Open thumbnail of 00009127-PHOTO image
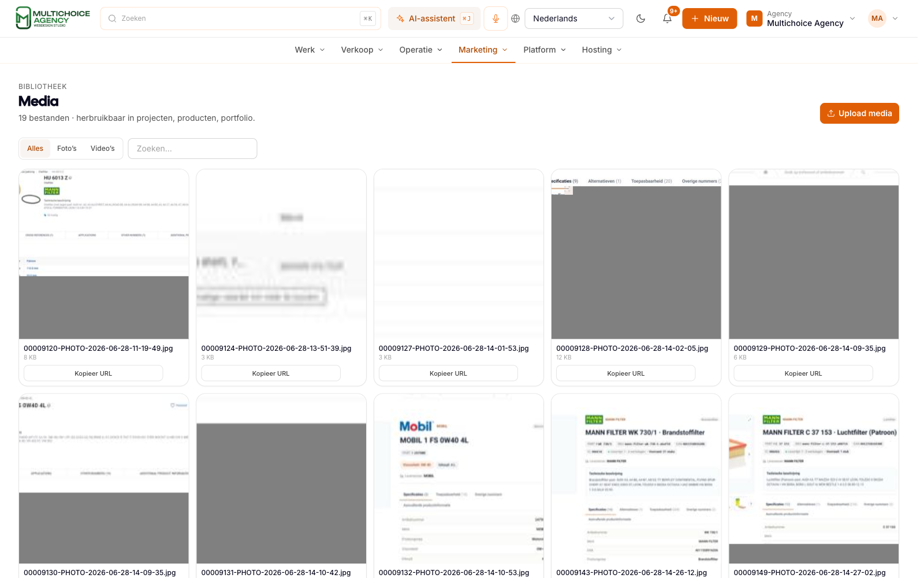The image size is (924, 578). (459, 254)
